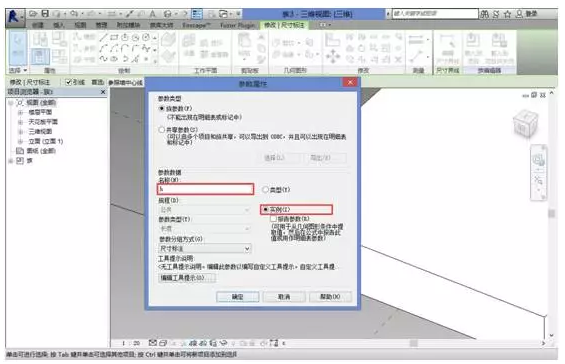Expand the Elevations (立面 1) tree node
The height and width of the screenshot is (364, 565).
pos(21,141)
